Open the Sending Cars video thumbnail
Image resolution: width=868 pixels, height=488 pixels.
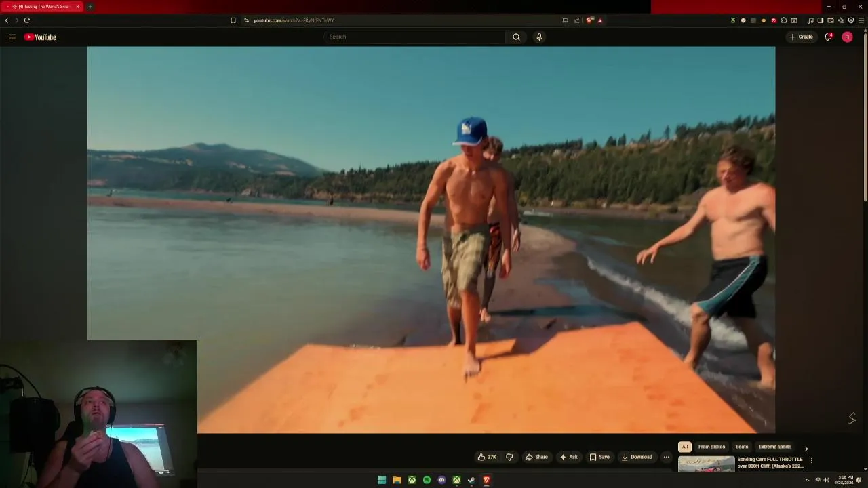pyautogui.click(x=706, y=464)
